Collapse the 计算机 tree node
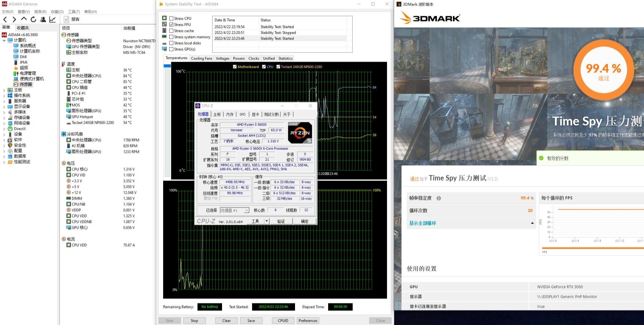The height and width of the screenshot is (325, 644). point(4,40)
